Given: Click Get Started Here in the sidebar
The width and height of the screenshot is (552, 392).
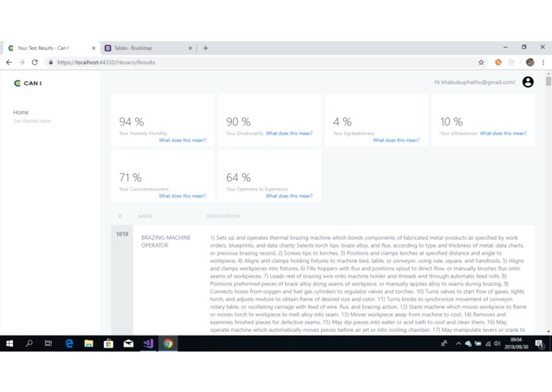Looking at the screenshot, I should pos(32,121).
